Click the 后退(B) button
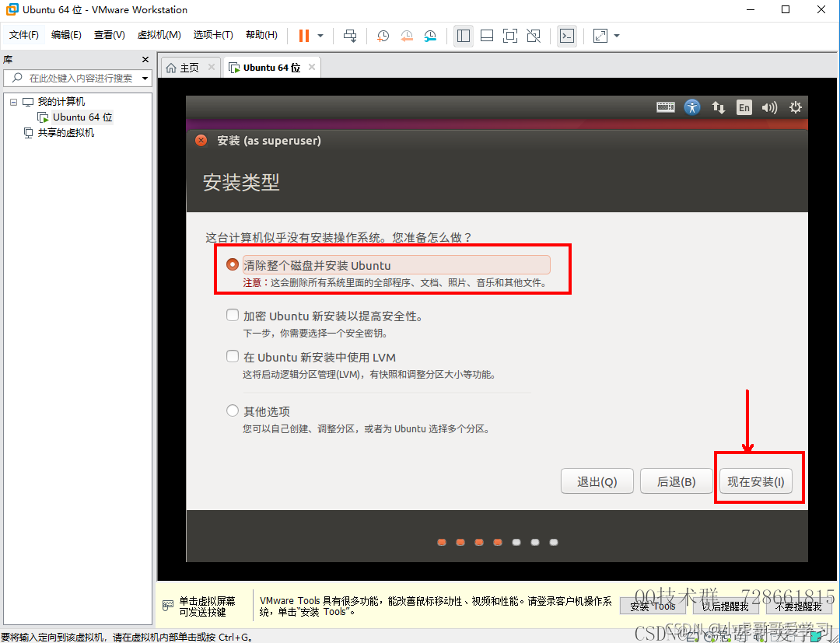Viewport: 840px width, 643px height. pyautogui.click(x=677, y=481)
